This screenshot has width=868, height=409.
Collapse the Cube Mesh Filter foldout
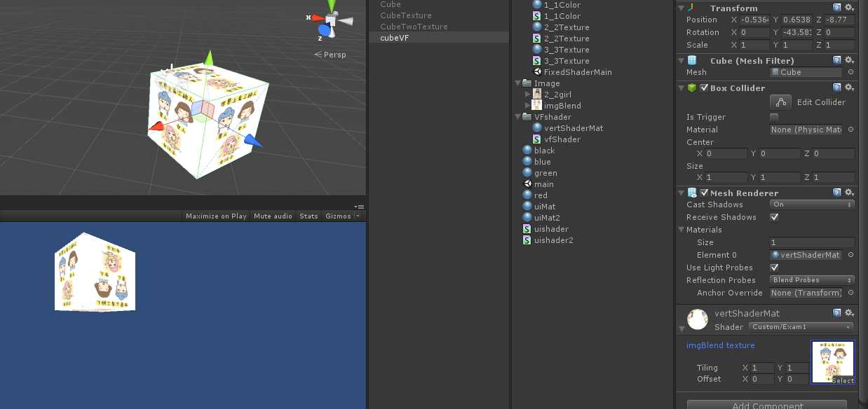[681, 60]
